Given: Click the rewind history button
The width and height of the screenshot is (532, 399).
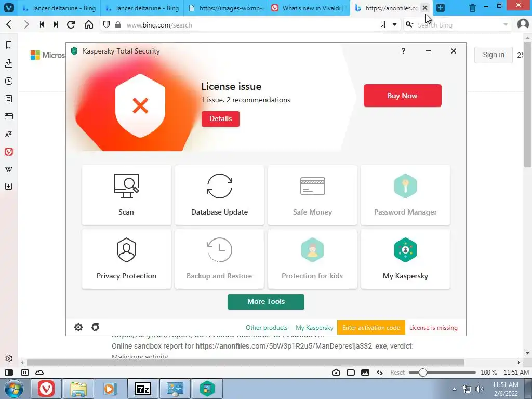Looking at the screenshot, I should tap(42, 24).
